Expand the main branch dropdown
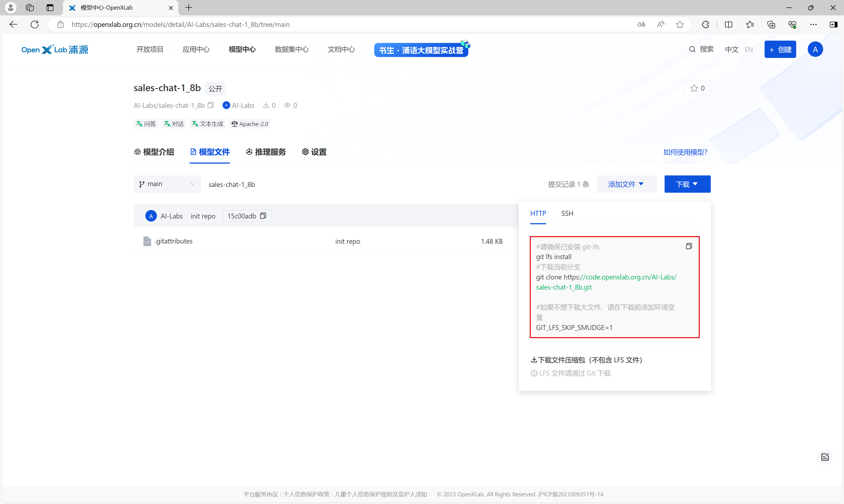 pyautogui.click(x=167, y=184)
